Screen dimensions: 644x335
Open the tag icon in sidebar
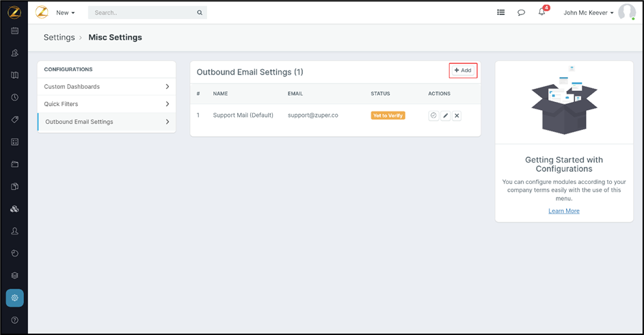click(15, 120)
